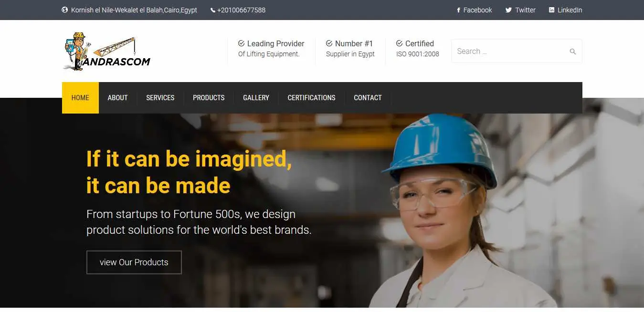Click the view Our Products button

coord(134,262)
